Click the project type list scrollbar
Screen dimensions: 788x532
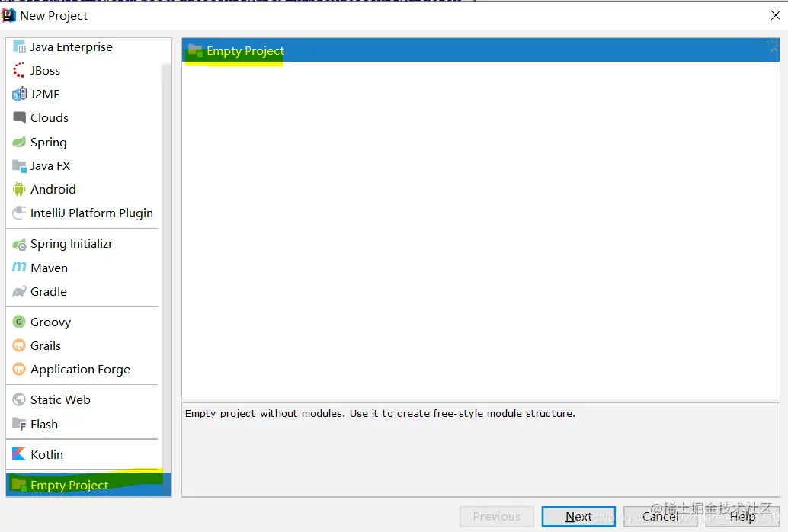pos(166,267)
